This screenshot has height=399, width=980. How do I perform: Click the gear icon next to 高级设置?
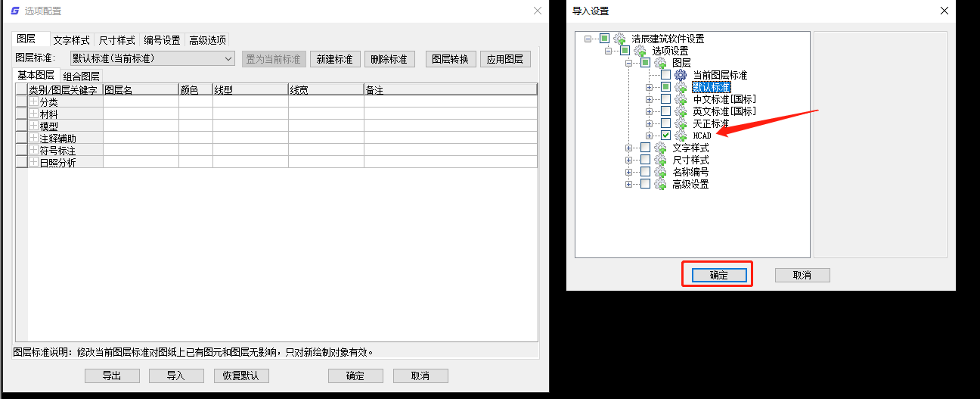click(x=660, y=184)
